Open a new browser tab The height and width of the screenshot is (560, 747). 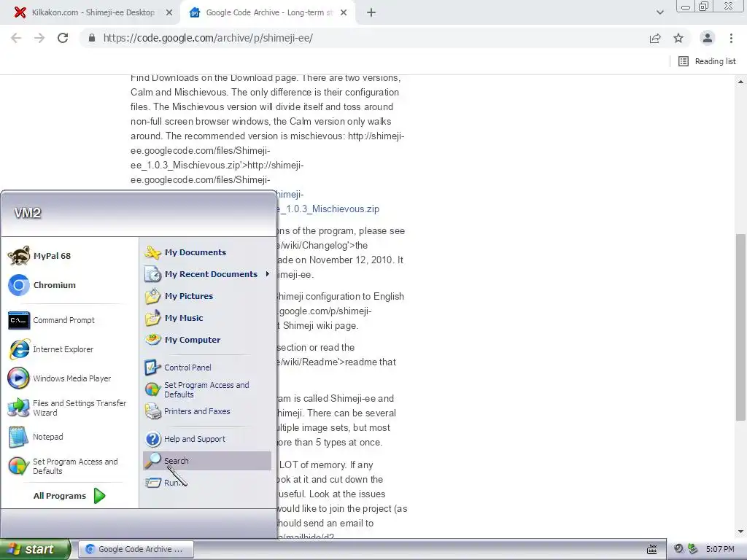point(371,12)
